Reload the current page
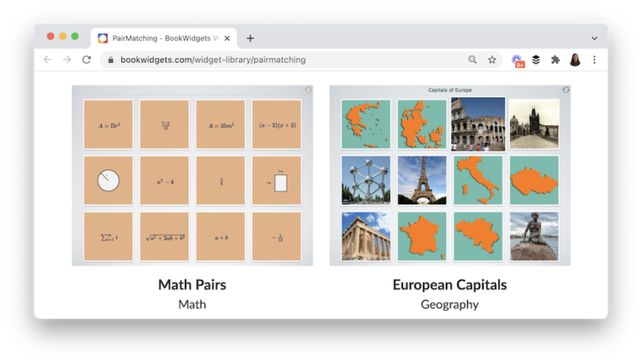 (86, 60)
